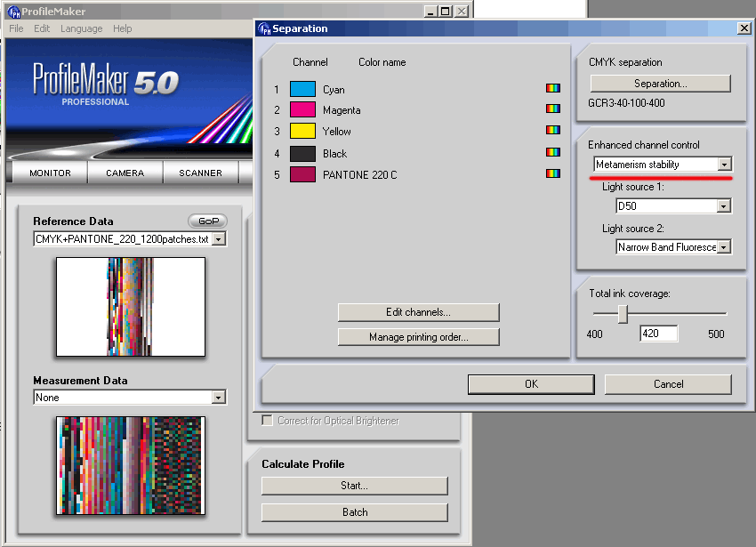756x547 pixels.
Task: Click the ProfileMaker window title icon
Action: point(14,12)
